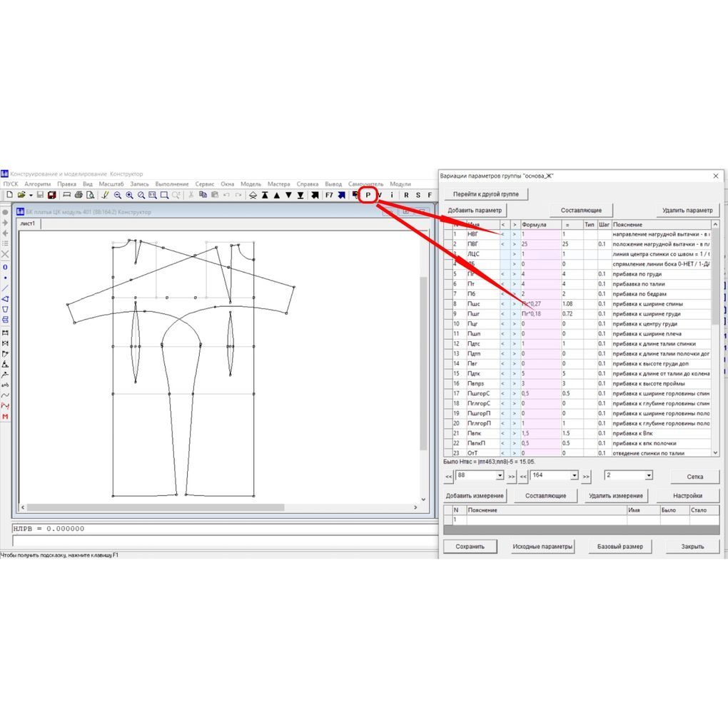Click the Сохранить button
This screenshot has height=728, width=728.
pos(470,547)
